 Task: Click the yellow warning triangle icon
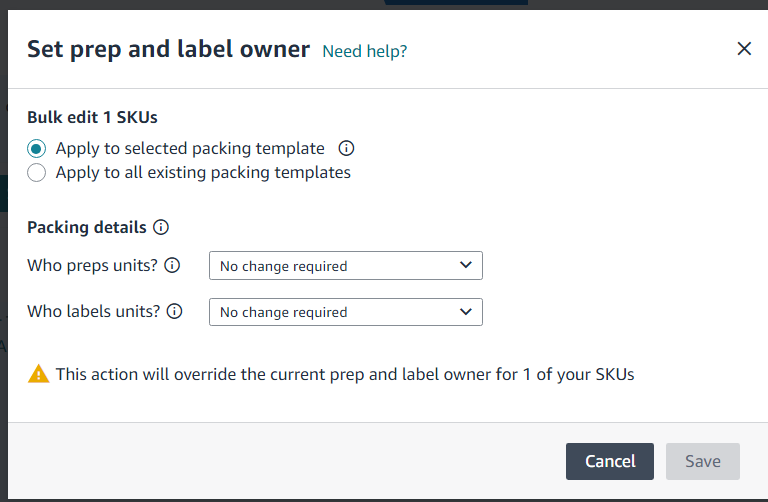click(x=39, y=374)
